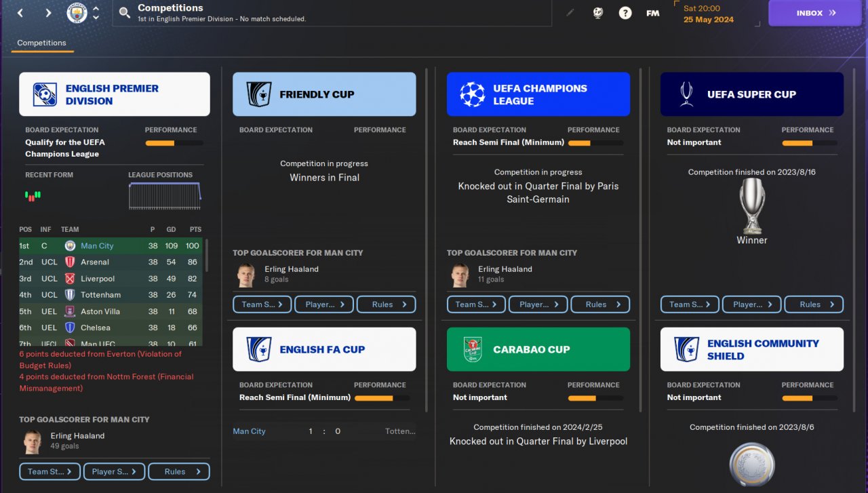Click the Premier Division performance bar
Screen dimensions: 868x493
click(x=174, y=143)
